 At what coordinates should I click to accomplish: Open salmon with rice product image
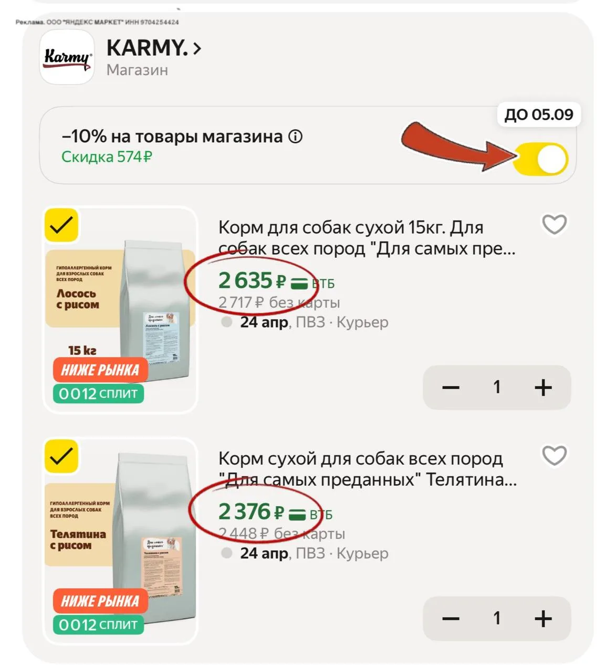click(x=120, y=310)
